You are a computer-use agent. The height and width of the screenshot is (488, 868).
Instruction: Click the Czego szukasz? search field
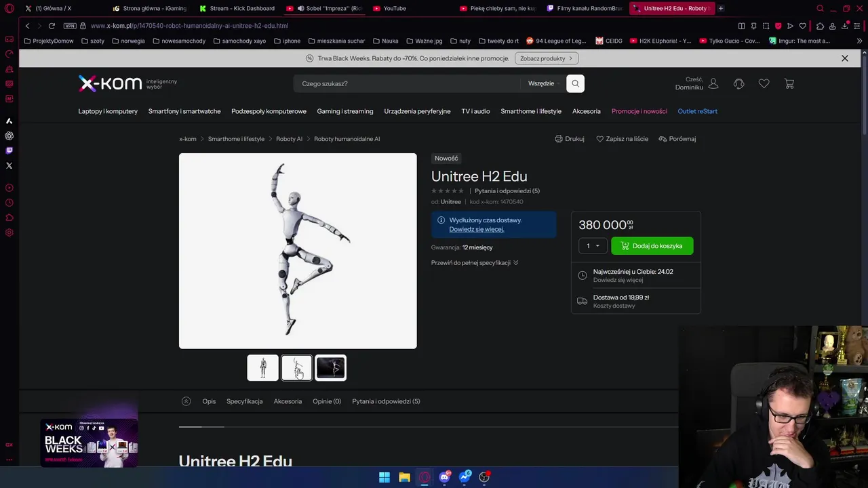[407, 83]
